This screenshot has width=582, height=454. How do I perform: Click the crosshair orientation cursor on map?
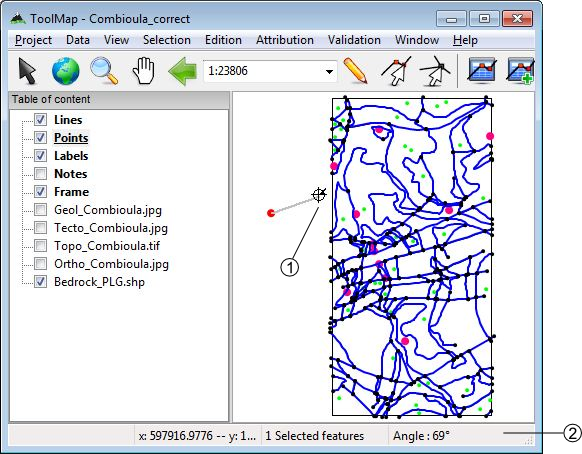[x=318, y=195]
